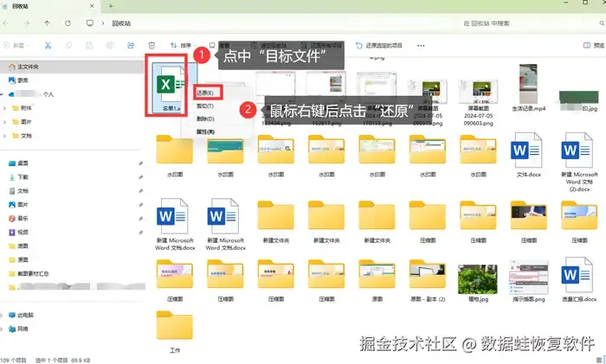Click the Paste toolbar icon

pos(89,46)
